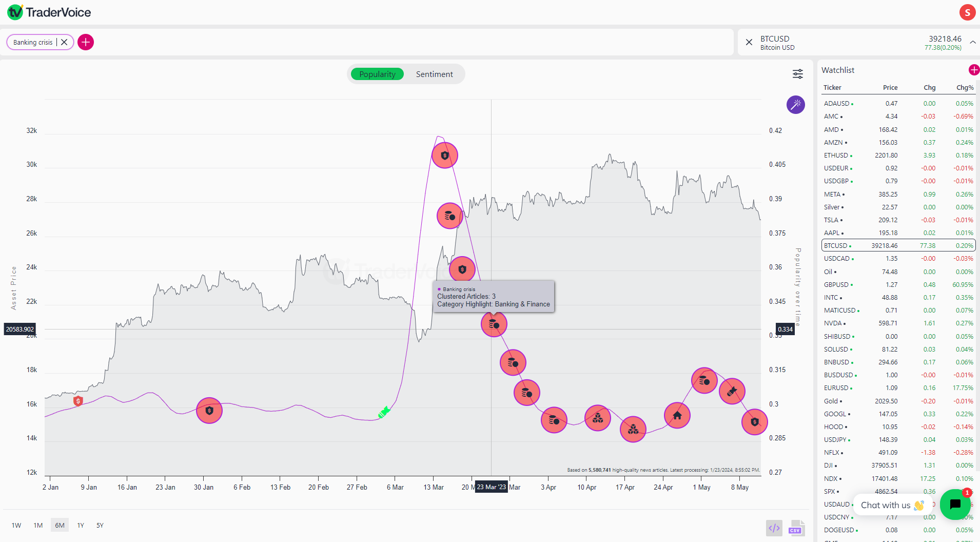This screenshot has width=980, height=542.
Task: Open the green chat bubble button
Action: coord(955,505)
